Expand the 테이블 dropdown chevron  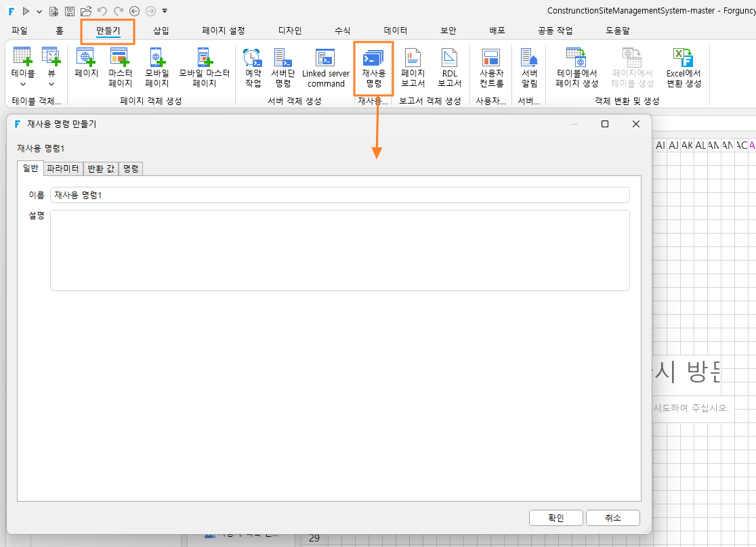[x=22, y=85]
